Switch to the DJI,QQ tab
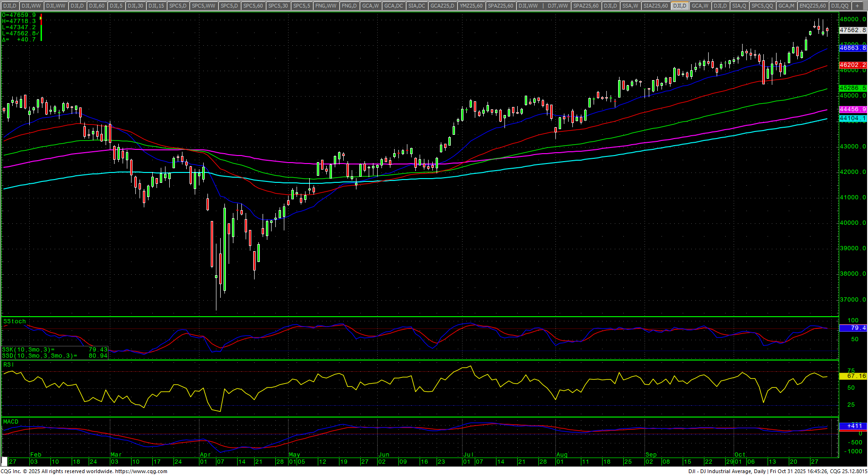 coord(839,6)
